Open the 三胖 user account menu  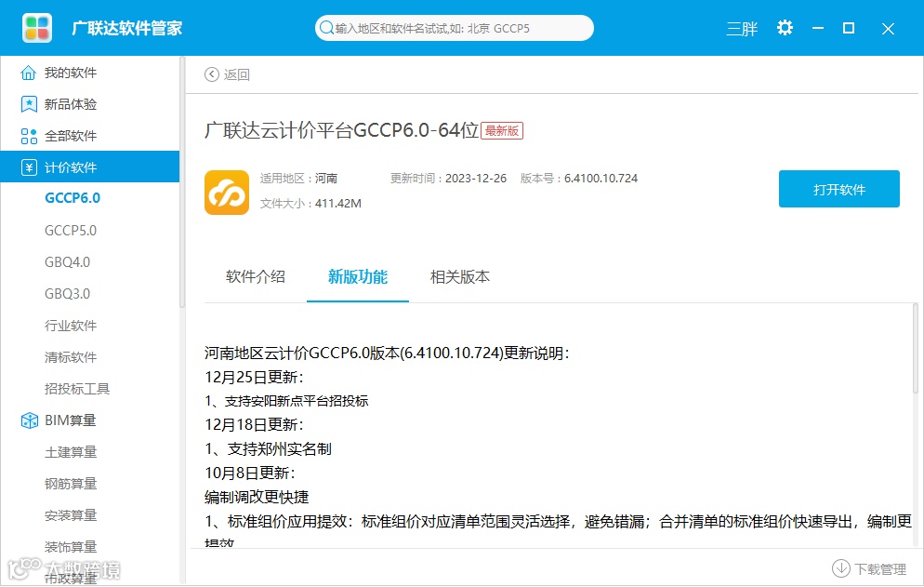pos(742,28)
